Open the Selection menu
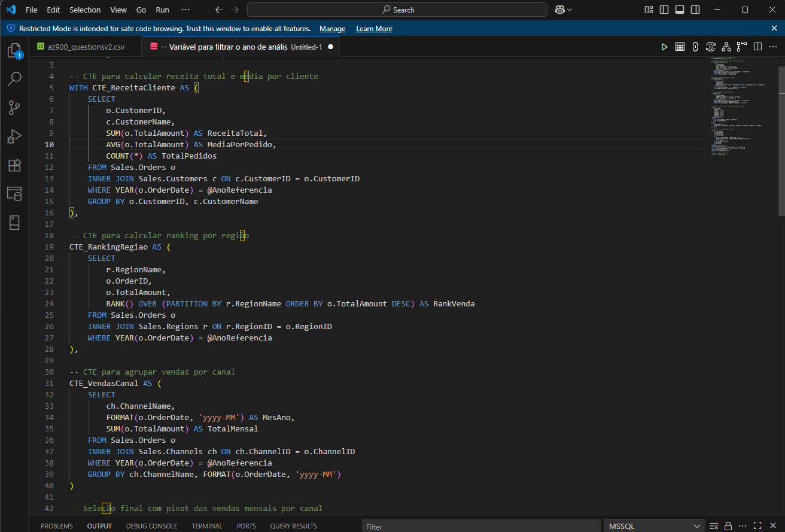785x532 pixels. [x=85, y=10]
